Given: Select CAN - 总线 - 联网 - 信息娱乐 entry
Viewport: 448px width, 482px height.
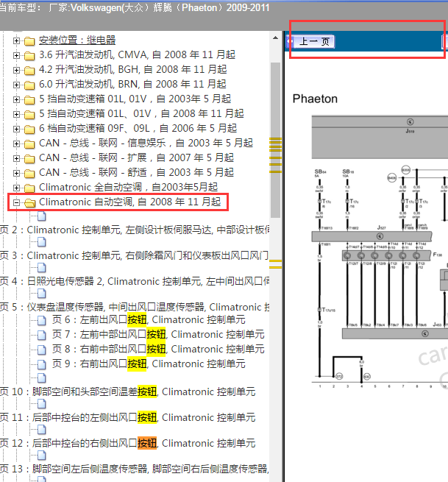Looking at the screenshot, I should 146,143.
